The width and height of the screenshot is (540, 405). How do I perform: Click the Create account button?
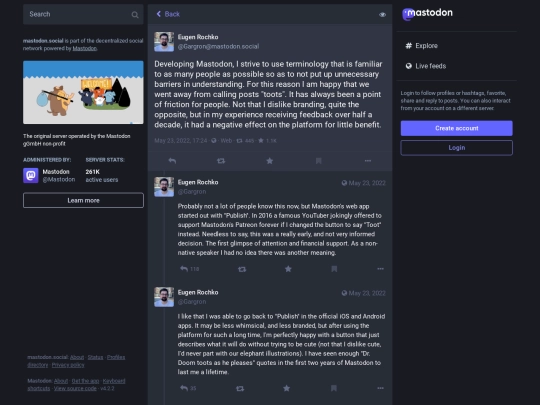[457, 128]
